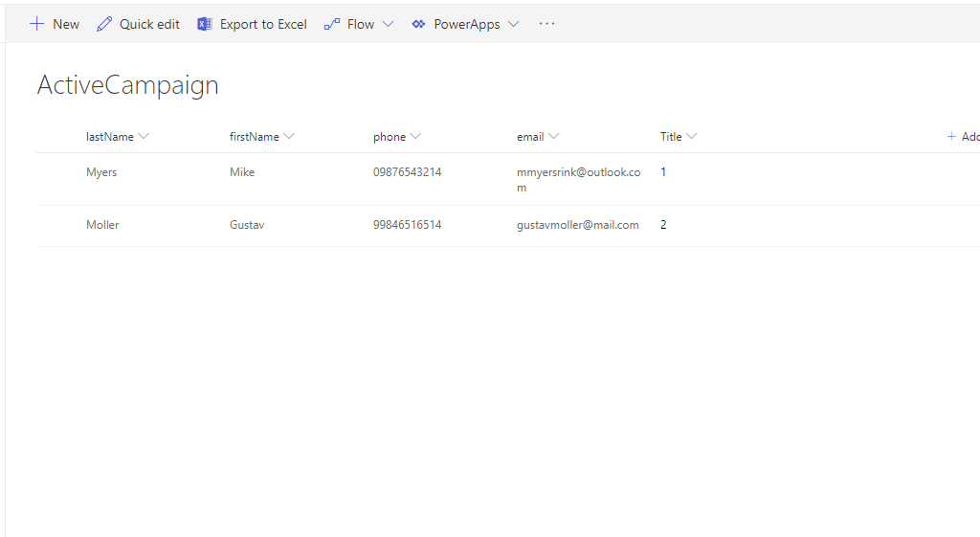The height and width of the screenshot is (537, 980).
Task: Click the plus icon beside New
Action: click(37, 24)
